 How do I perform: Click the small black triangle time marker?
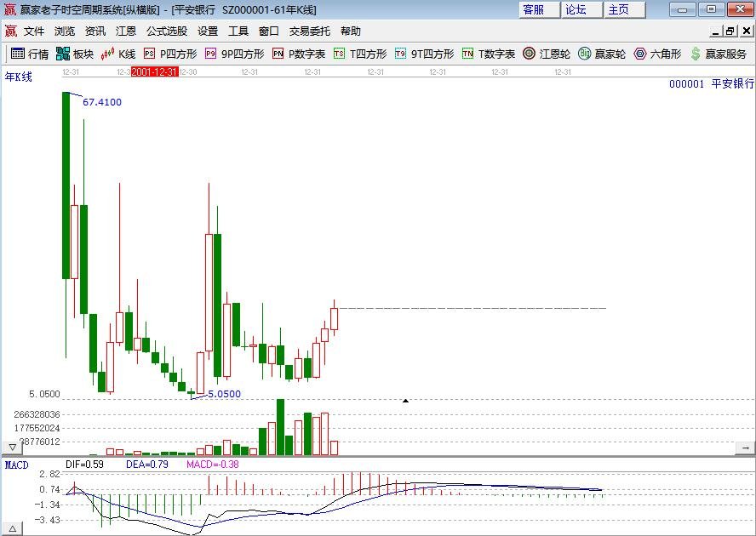pyautogui.click(x=405, y=401)
